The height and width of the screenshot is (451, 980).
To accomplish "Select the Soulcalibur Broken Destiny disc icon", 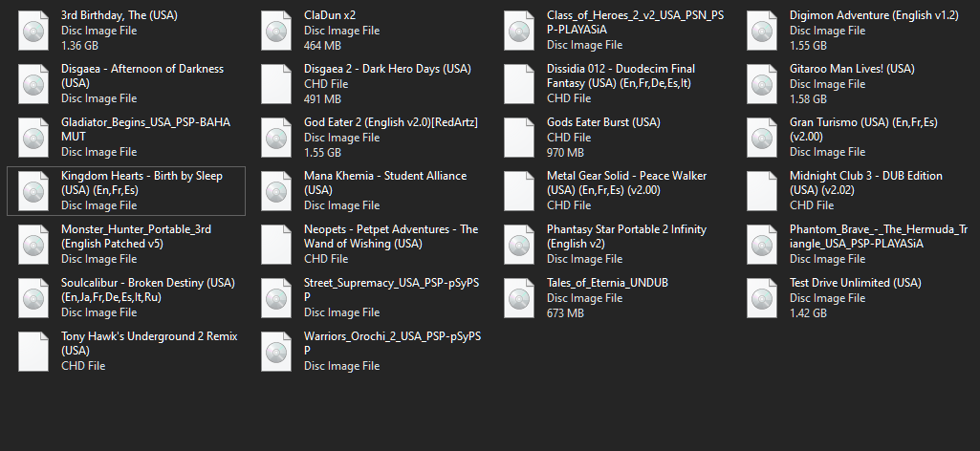I will pos(33,298).
